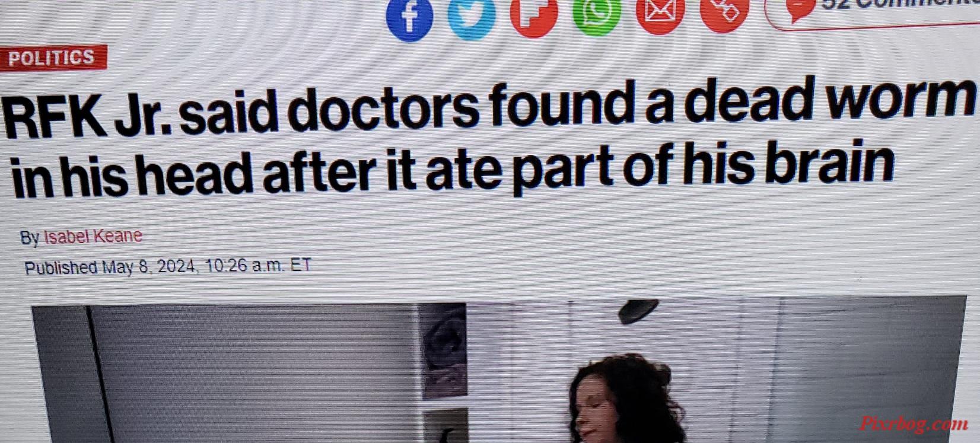The image size is (980, 443).
Task: Share article on Twitter
Action: pyautogui.click(x=472, y=18)
